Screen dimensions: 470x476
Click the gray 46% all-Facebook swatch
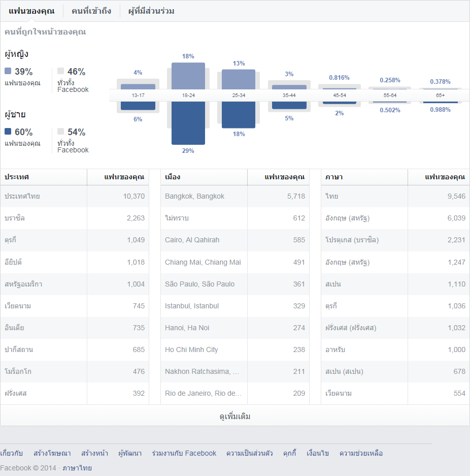(60, 71)
